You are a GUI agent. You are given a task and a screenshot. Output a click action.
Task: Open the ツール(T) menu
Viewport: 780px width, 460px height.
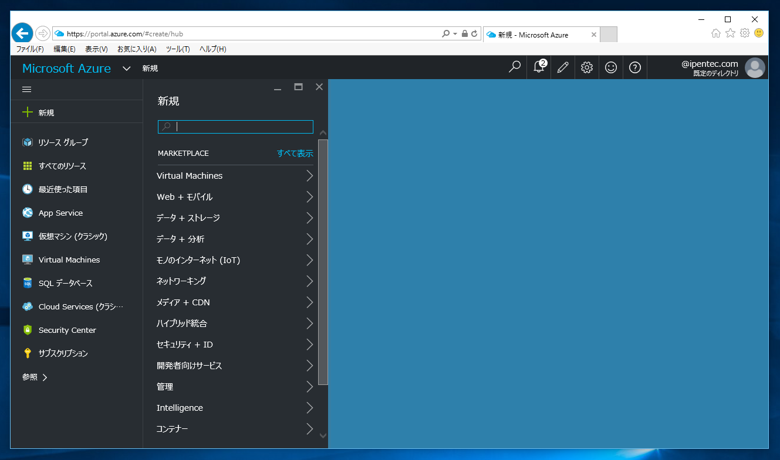click(178, 49)
